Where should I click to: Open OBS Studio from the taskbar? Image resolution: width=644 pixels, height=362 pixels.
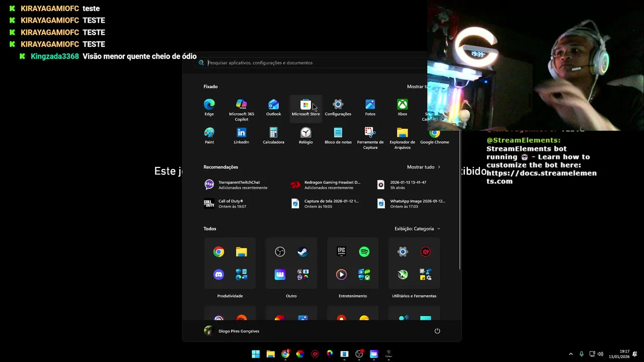[x=359, y=354]
